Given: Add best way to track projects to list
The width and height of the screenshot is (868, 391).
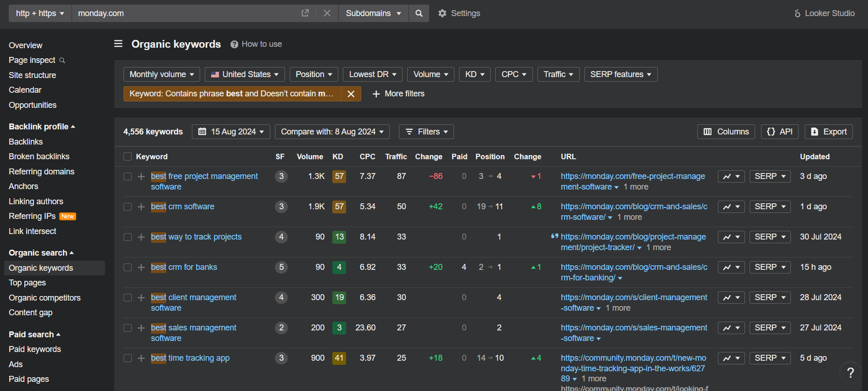Looking at the screenshot, I should [x=141, y=237].
